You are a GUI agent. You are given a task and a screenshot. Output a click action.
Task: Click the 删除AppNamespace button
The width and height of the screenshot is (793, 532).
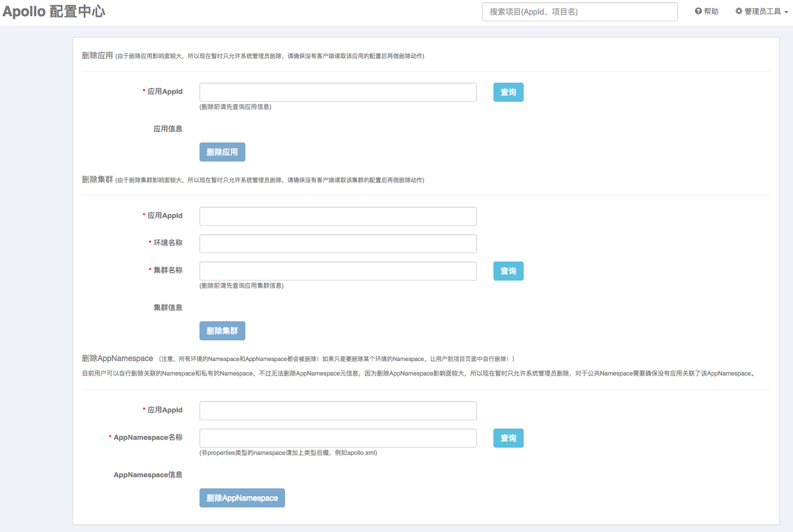tap(242, 498)
